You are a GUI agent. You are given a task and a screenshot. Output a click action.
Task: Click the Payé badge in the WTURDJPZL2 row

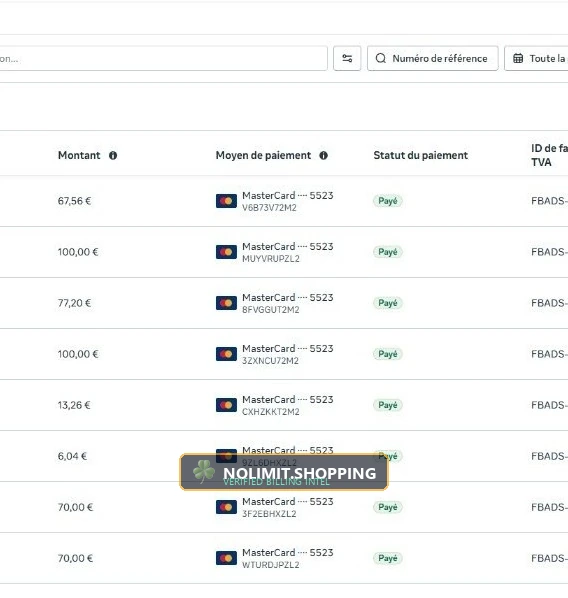(388, 558)
